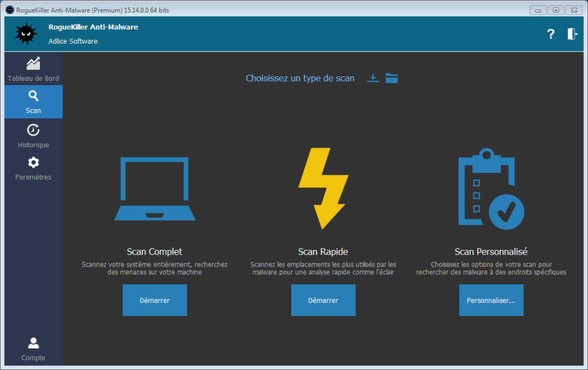
Task: Click the yellow lightning bolt icon
Action: [x=323, y=188]
